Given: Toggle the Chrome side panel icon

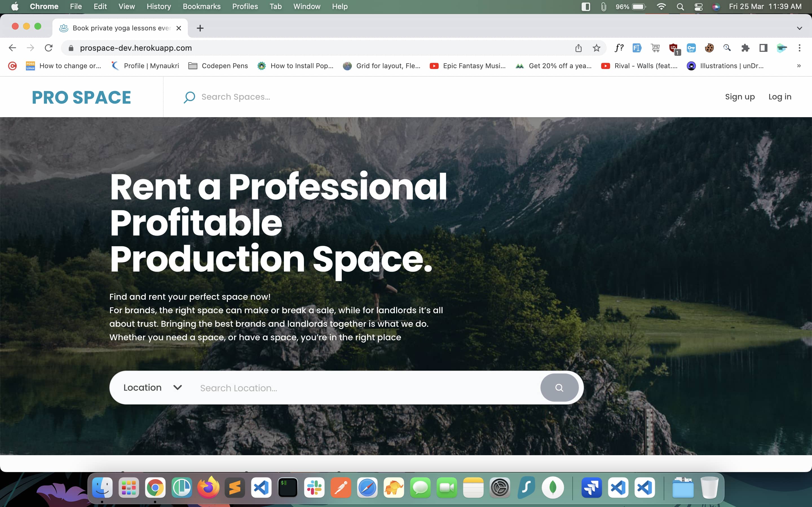Looking at the screenshot, I should tap(763, 48).
